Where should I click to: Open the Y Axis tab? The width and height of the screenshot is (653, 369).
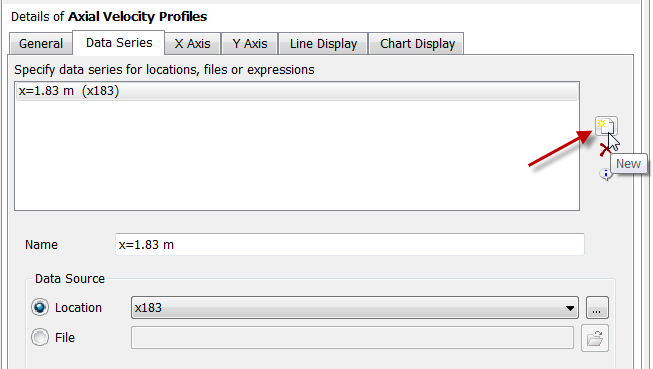pyautogui.click(x=249, y=44)
